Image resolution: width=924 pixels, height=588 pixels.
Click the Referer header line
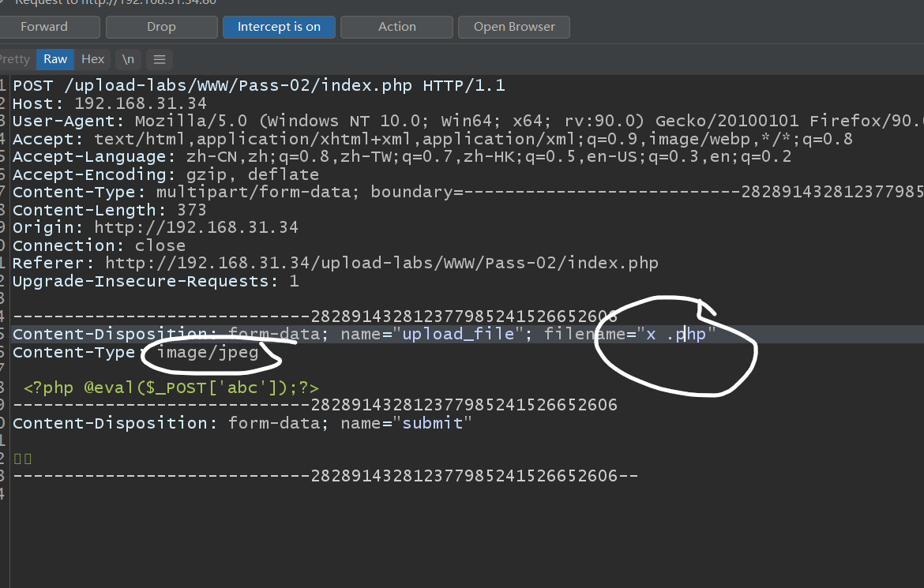[336, 264]
